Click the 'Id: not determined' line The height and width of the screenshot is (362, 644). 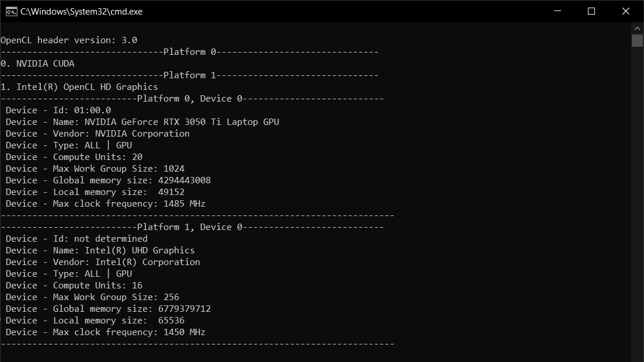coord(76,239)
